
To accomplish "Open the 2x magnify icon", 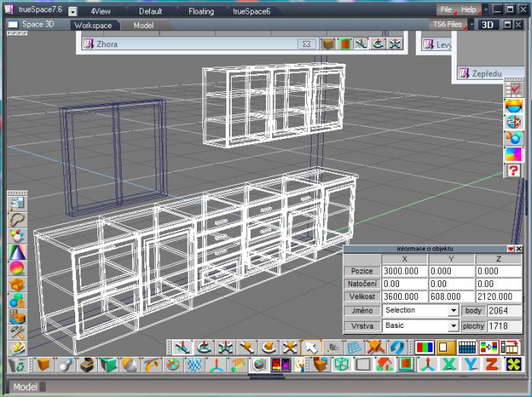I will (514, 121).
